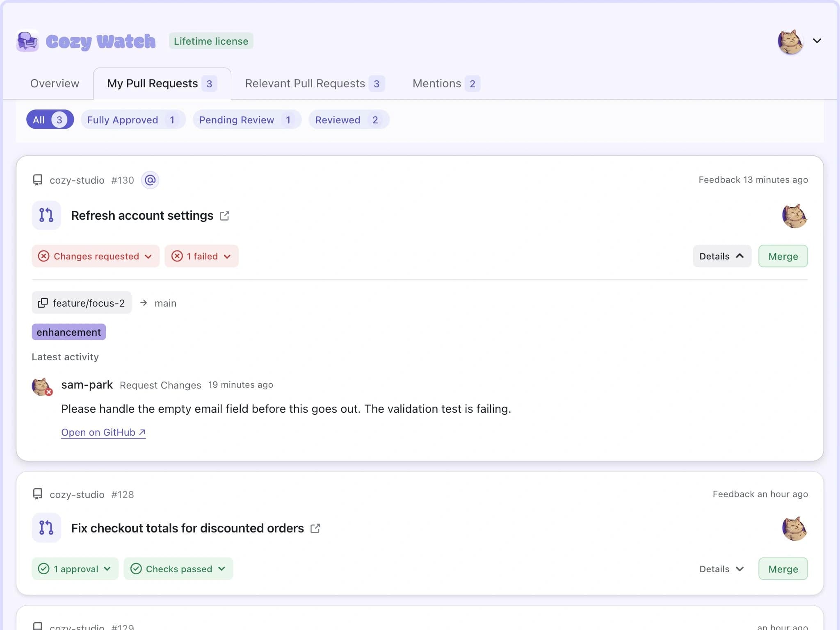The height and width of the screenshot is (630, 840).
Task: Click author avatar on Refresh account settings card
Action: pyautogui.click(x=794, y=216)
